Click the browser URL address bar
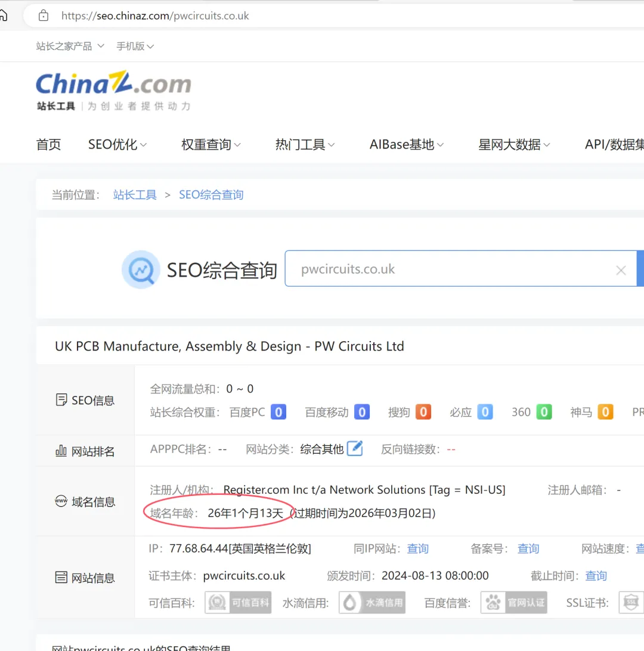Viewport: 644px width, 651px height. click(x=333, y=15)
